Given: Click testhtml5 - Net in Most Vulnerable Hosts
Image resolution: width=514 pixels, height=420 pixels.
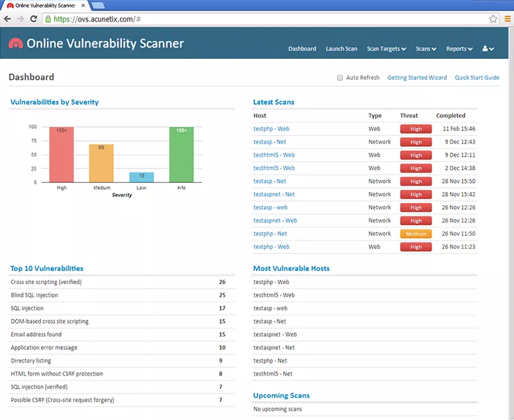Looking at the screenshot, I should (x=273, y=374).
